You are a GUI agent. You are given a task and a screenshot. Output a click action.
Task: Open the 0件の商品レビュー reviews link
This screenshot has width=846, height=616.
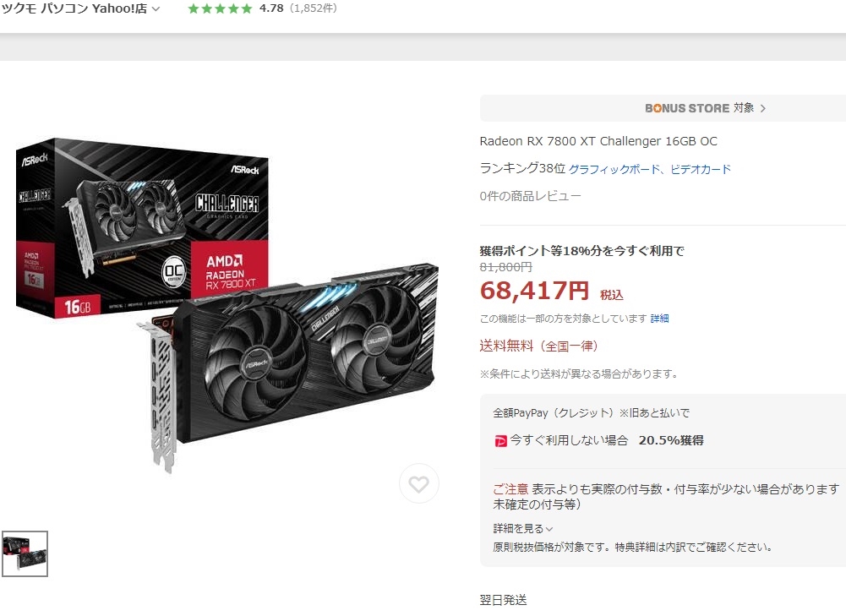click(x=530, y=196)
